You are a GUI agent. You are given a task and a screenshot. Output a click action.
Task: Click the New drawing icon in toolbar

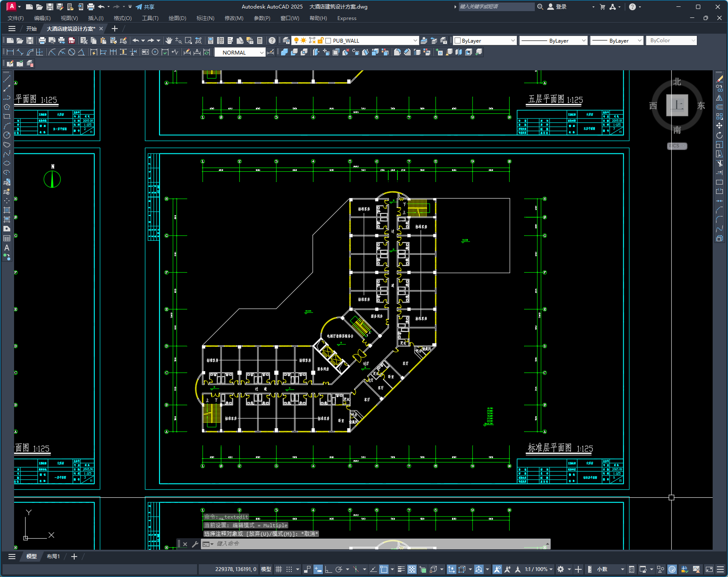[10, 40]
